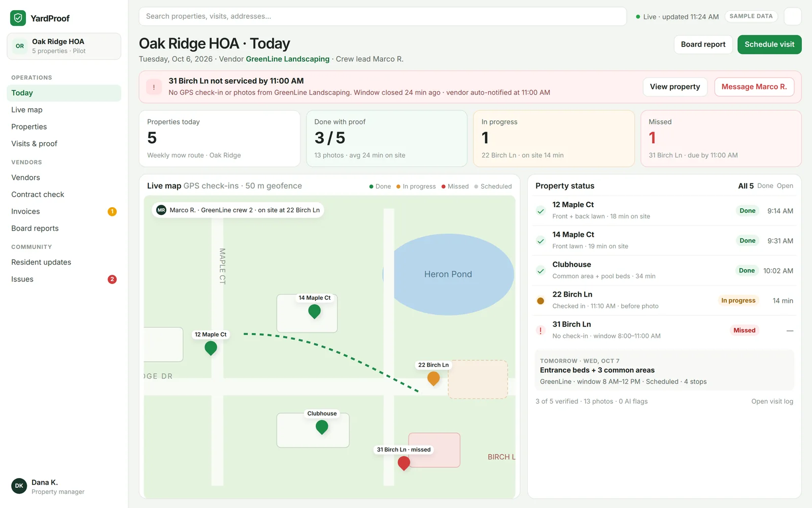Image resolution: width=812 pixels, height=508 pixels.
Task: Click the Issues notification badge showing 2
Action: tap(112, 279)
